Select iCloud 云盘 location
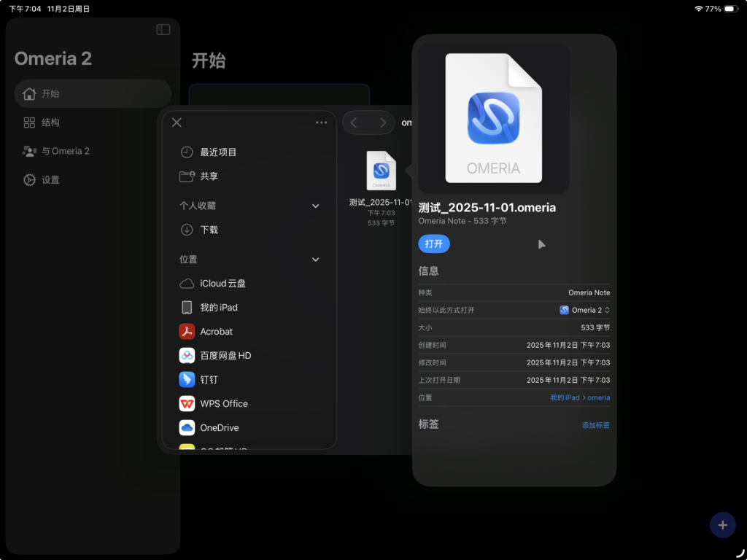 tap(222, 284)
